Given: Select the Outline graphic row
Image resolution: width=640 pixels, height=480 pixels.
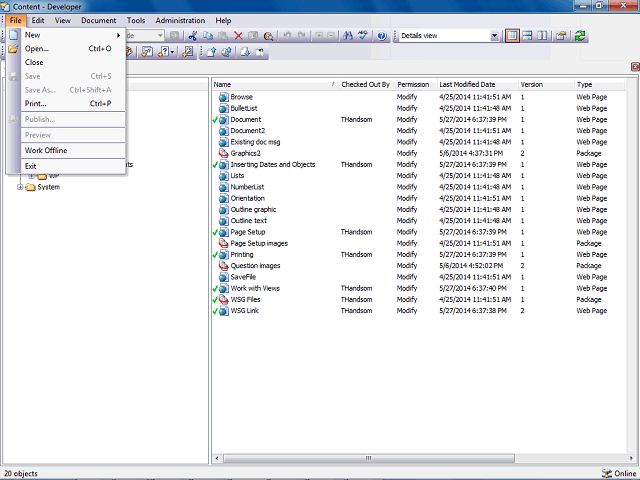Looking at the screenshot, I should pos(418,209).
